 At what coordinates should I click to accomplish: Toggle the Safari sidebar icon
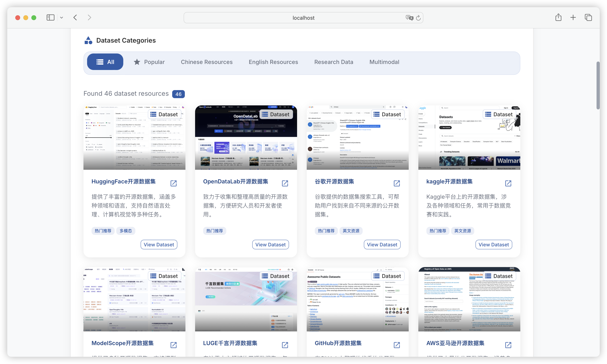(x=50, y=17)
